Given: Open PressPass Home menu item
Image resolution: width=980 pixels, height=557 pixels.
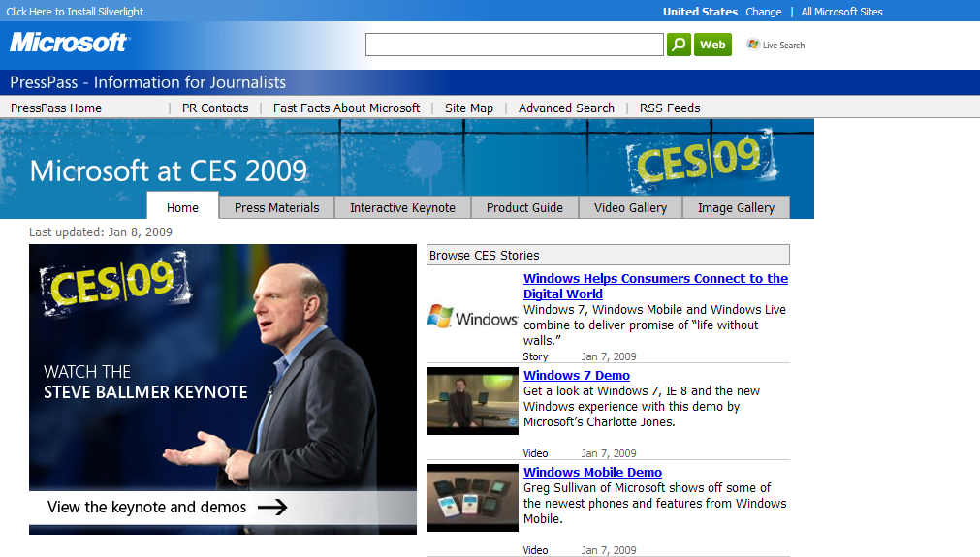Looking at the screenshot, I should pyautogui.click(x=55, y=108).
